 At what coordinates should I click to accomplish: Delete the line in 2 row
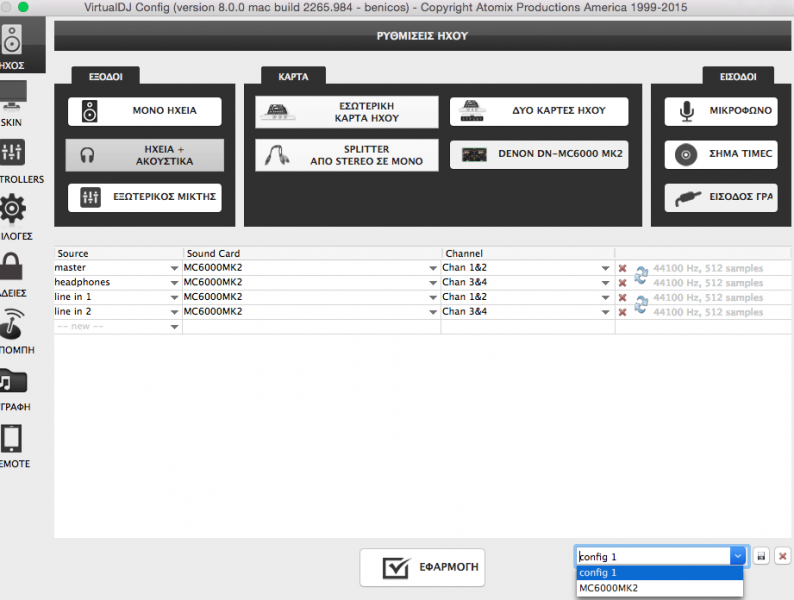(x=622, y=312)
